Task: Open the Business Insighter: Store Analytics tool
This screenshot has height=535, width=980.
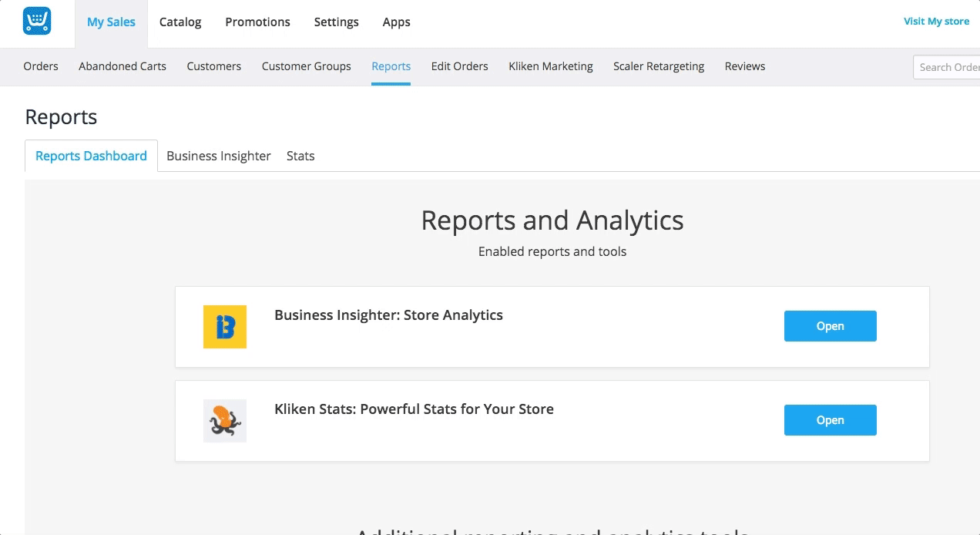Action: tap(831, 326)
